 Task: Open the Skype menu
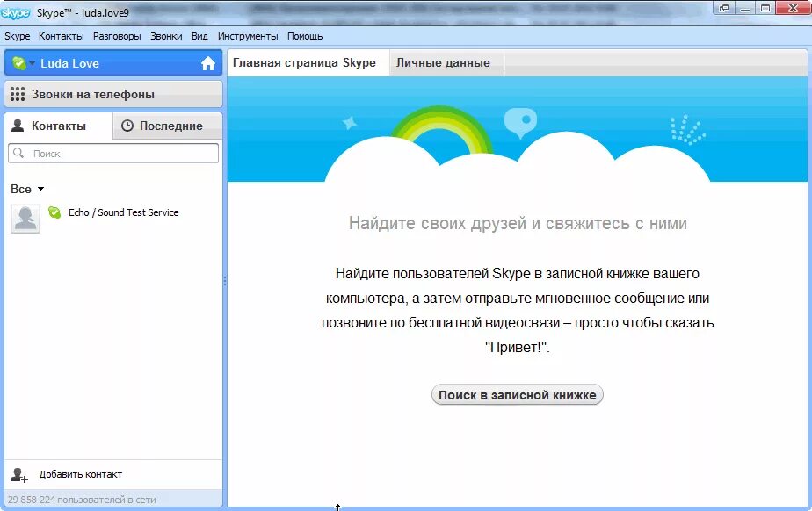pyautogui.click(x=17, y=36)
